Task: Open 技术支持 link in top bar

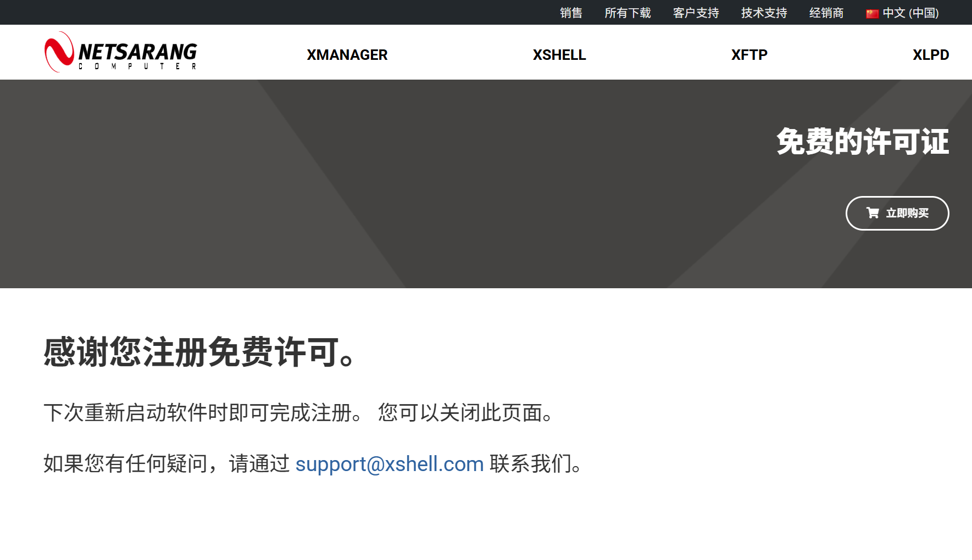Action: click(x=764, y=13)
